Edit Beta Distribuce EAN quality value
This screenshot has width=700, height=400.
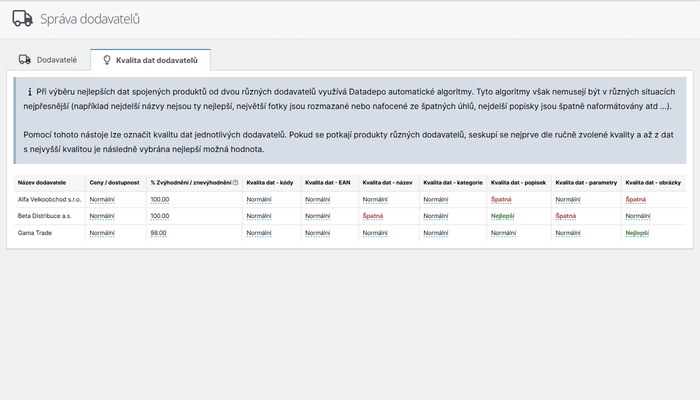317,216
